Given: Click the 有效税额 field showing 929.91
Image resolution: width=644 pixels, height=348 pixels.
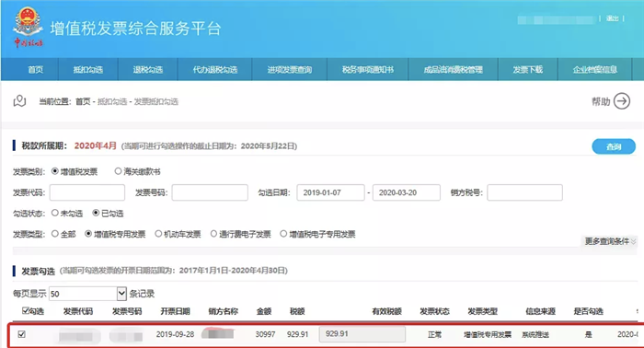Looking at the screenshot, I should (x=362, y=334).
